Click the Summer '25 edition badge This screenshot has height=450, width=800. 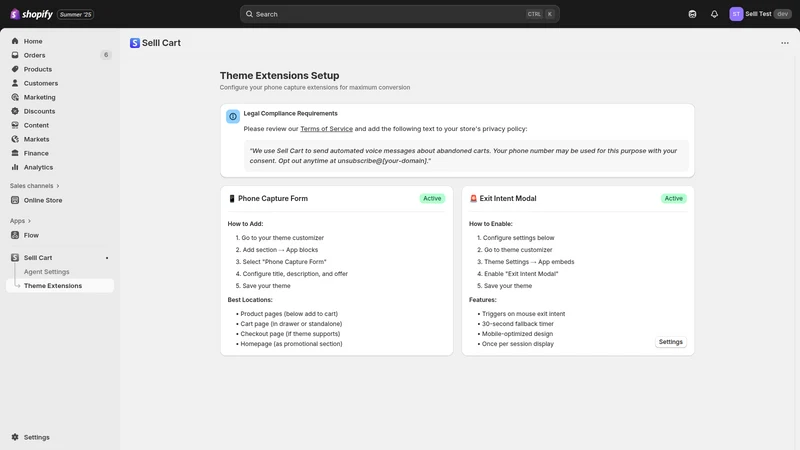coord(76,14)
